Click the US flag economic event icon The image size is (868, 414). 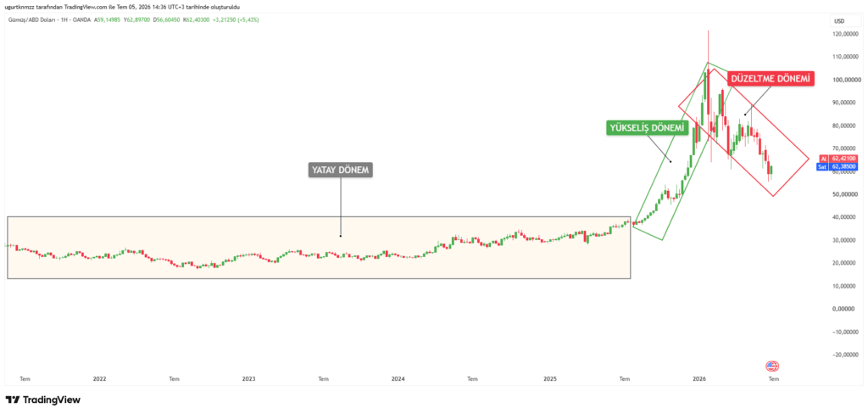(x=771, y=366)
